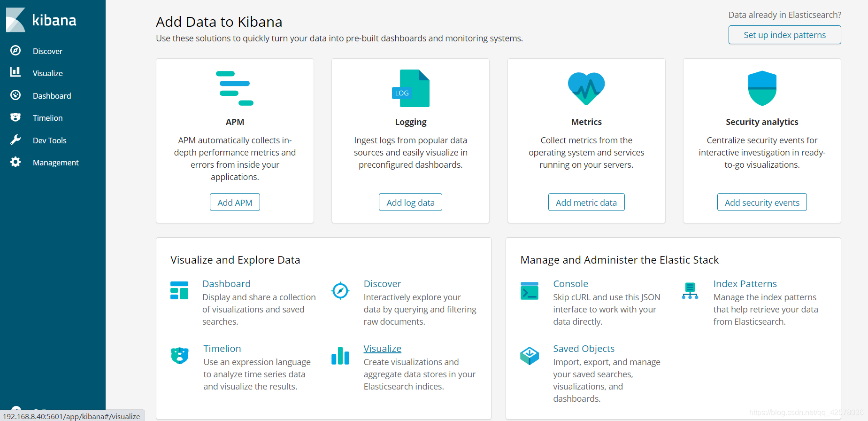868x421 pixels.
Task: Click the Add log data button
Action: 410,202
